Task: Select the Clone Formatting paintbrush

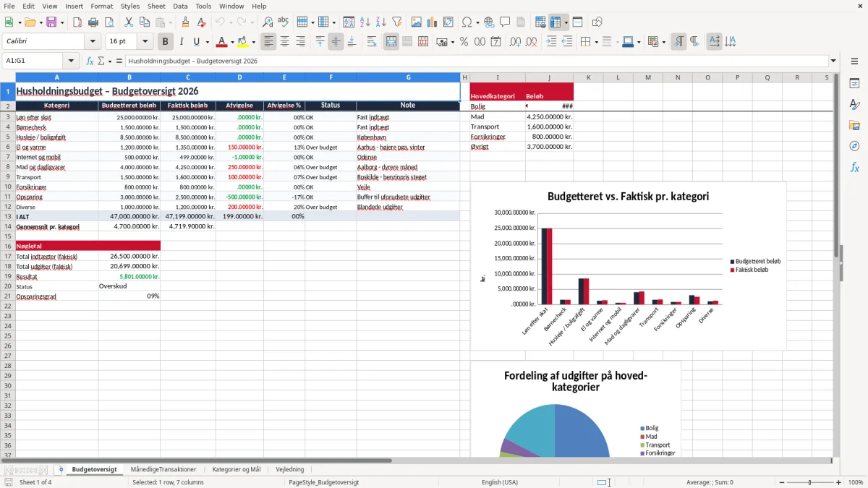Action: tap(185, 22)
